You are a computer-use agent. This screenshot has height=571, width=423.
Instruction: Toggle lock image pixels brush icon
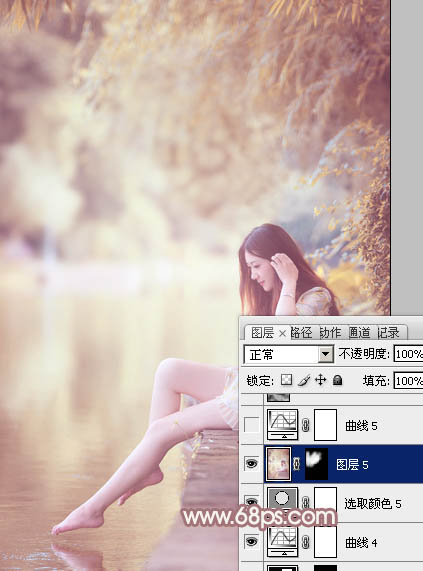point(304,381)
